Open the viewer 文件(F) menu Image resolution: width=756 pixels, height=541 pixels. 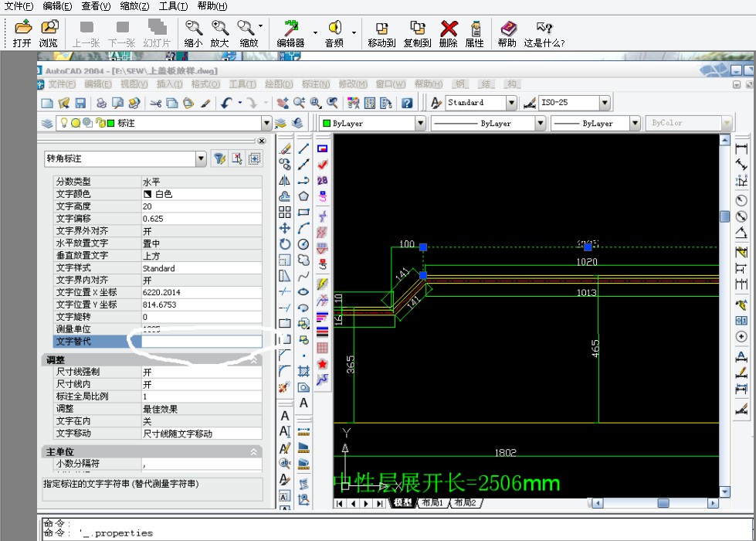(x=19, y=6)
